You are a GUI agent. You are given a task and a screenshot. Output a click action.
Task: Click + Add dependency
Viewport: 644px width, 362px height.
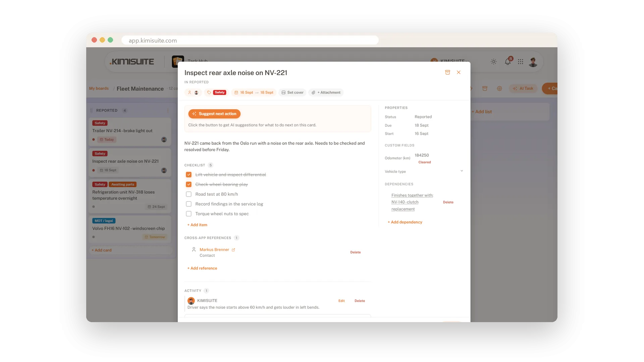(405, 222)
